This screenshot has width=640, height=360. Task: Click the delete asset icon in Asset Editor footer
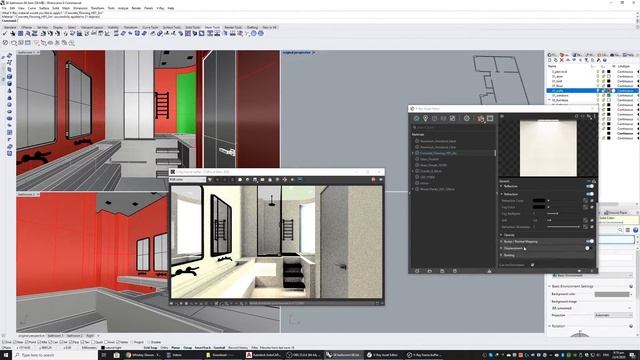point(455,271)
